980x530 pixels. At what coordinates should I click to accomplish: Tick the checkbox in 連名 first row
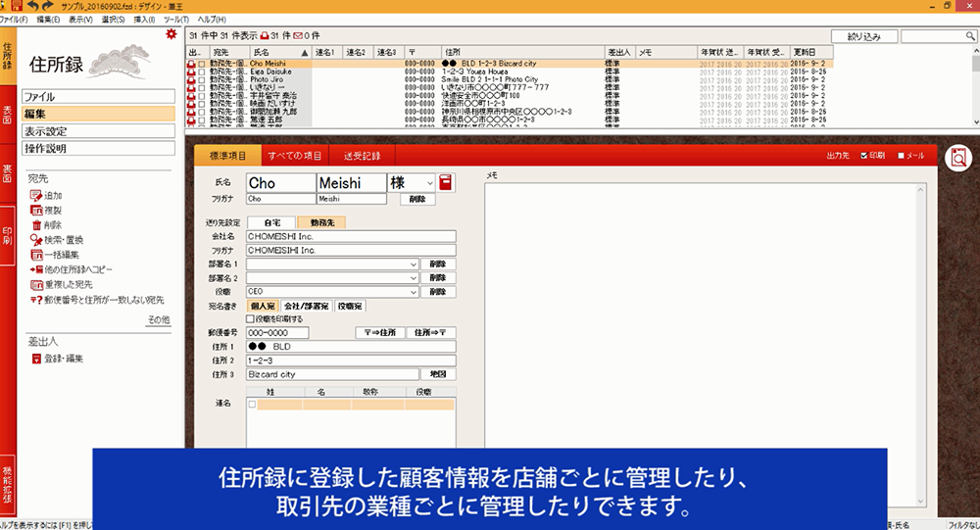point(252,405)
